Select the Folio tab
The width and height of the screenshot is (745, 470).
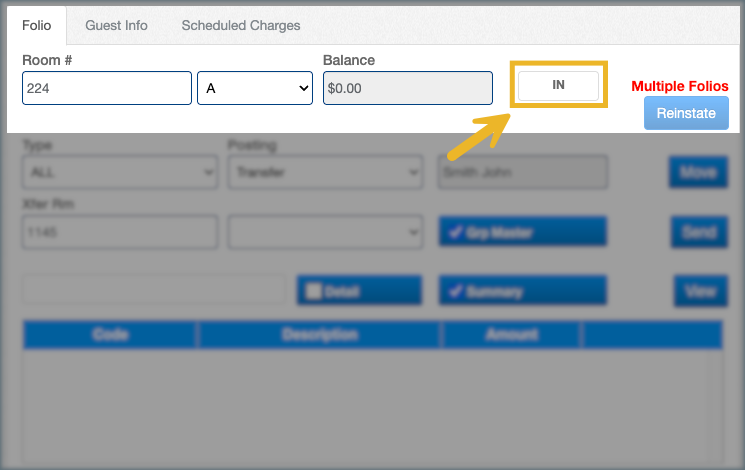(37, 25)
